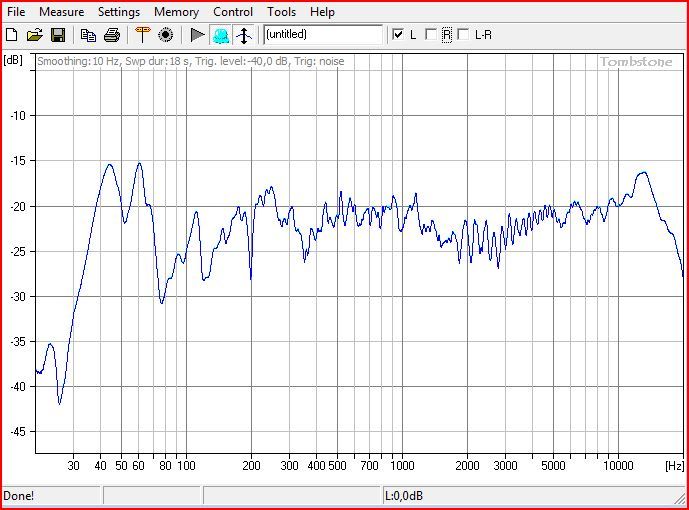This screenshot has height=510, width=689.
Task: Open the Memory menu
Action: [176, 12]
